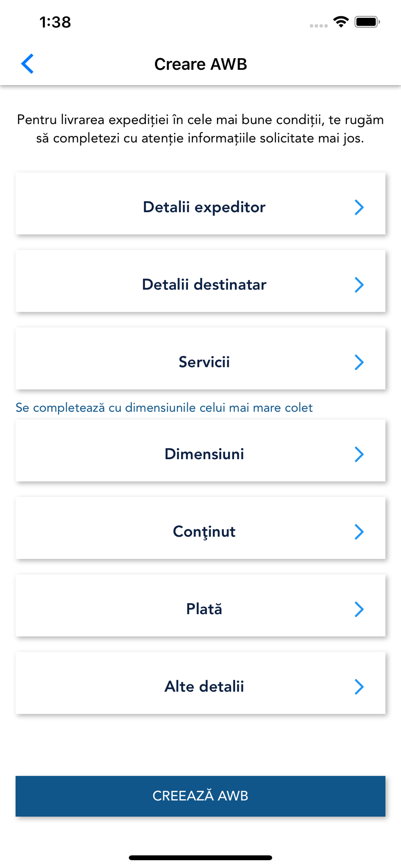Click the chevron beside Detalii expeditor
The width and height of the screenshot is (401, 868).
click(359, 207)
